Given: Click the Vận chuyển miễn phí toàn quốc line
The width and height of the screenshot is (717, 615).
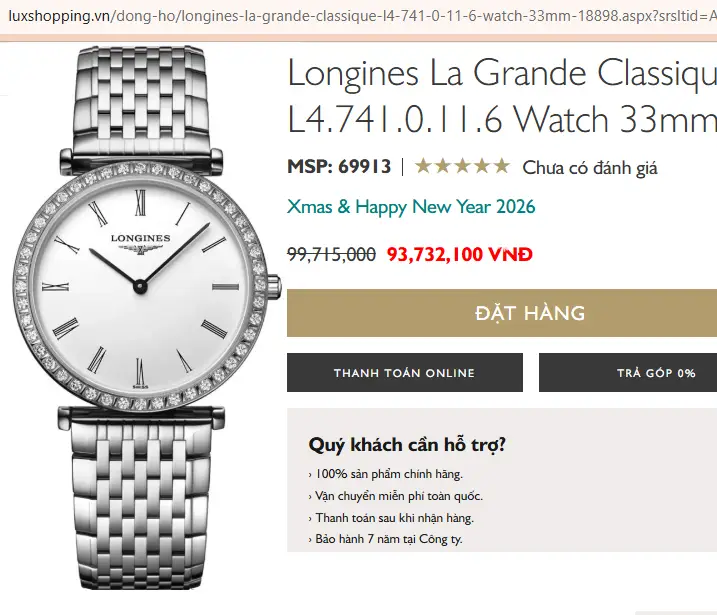Looking at the screenshot, I should 396,496.
